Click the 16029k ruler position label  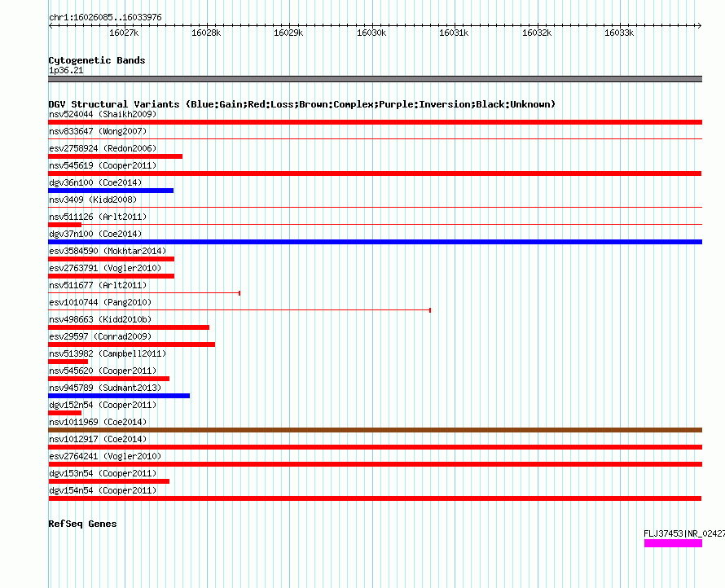(x=288, y=33)
